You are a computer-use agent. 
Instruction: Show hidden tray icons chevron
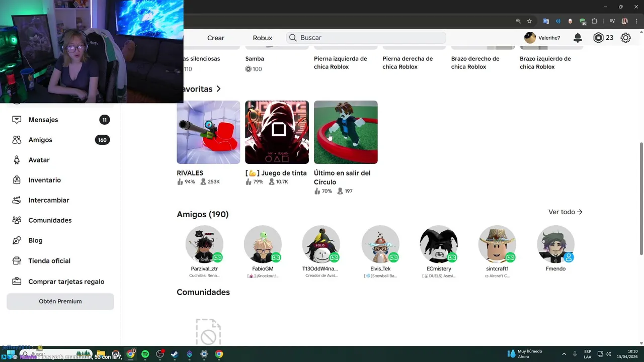point(564,354)
